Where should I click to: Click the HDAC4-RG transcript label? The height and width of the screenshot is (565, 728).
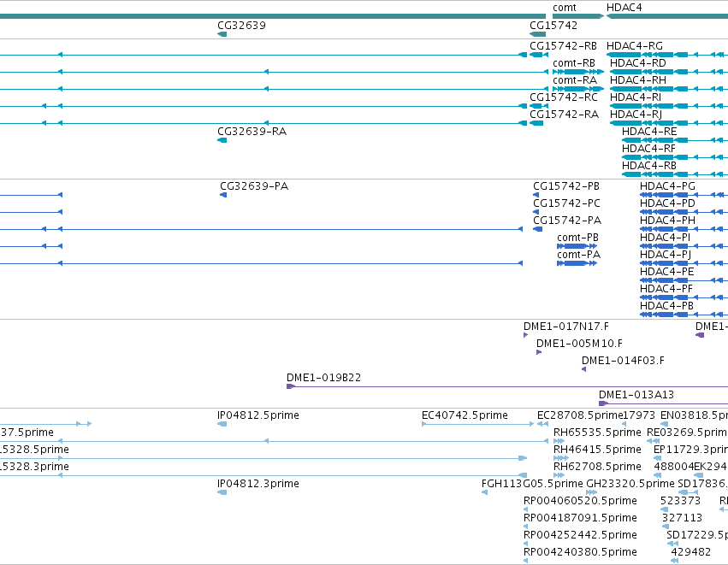(x=635, y=46)
